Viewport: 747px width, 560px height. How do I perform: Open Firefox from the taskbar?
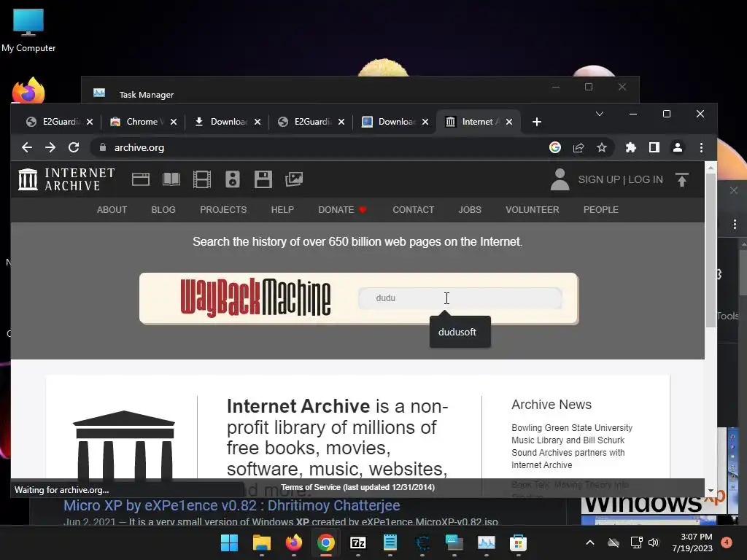click(x=293, y=542)
